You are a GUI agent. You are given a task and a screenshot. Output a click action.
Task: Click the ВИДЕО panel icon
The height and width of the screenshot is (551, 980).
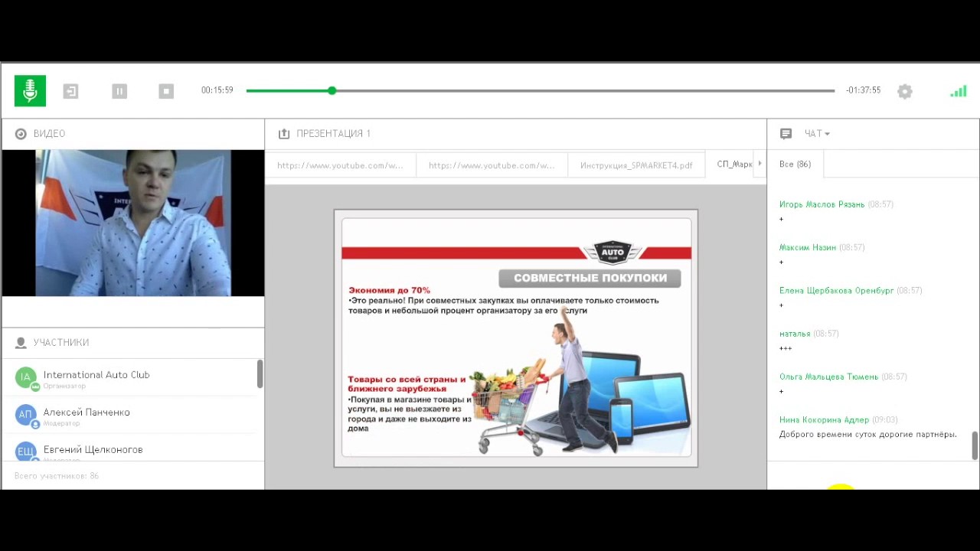point(21,134)
